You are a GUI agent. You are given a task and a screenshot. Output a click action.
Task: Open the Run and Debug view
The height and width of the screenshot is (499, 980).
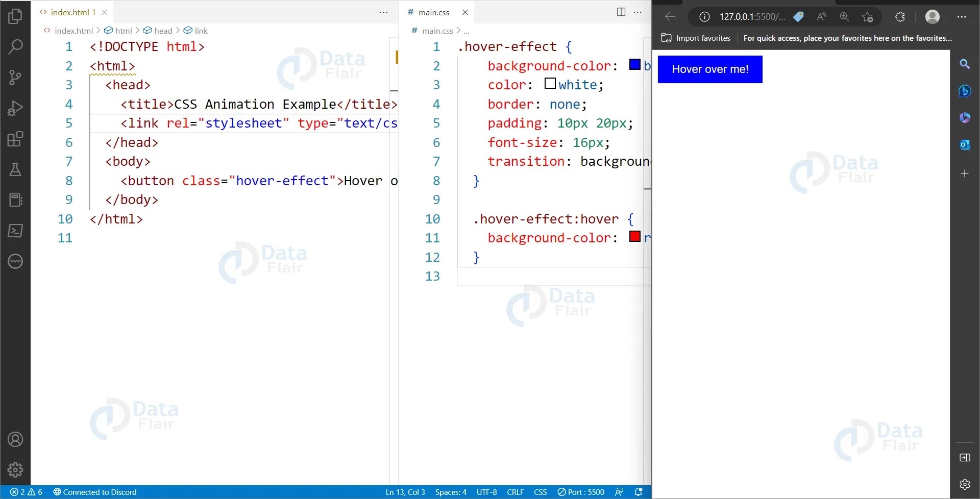tap(15, 108)
